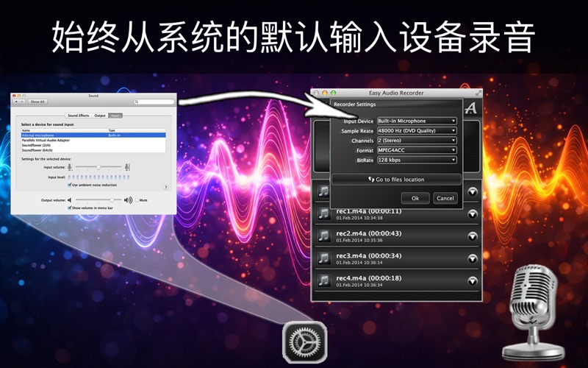The image size is (588, 368).
Task: Click the music note icon for rec3.m4a
Action: 323,258
